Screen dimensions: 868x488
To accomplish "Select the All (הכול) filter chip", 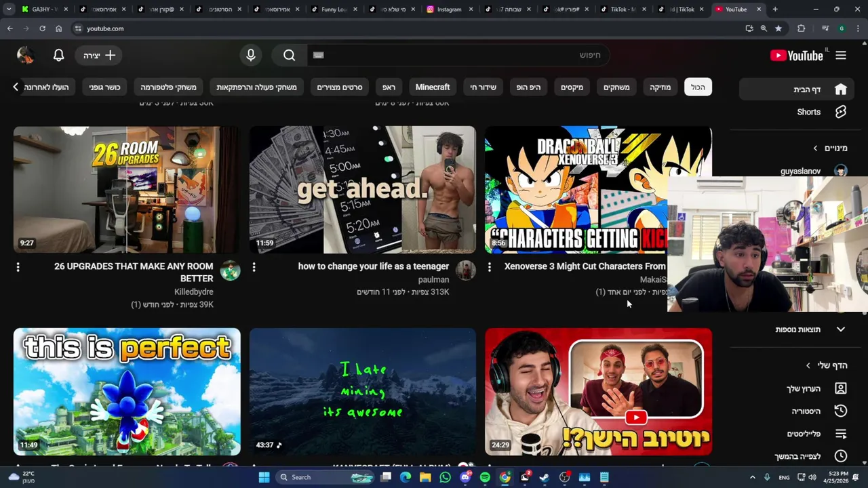I will point(698,87).
